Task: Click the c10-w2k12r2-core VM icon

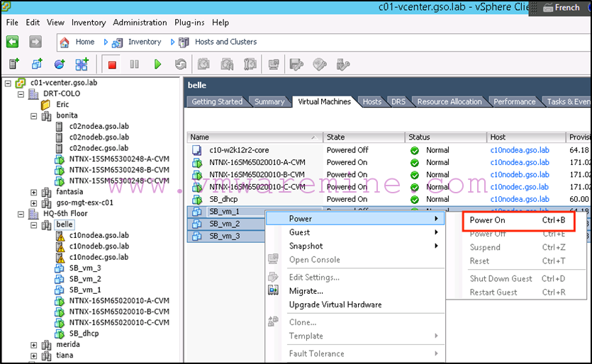Action: coord(196,150)
